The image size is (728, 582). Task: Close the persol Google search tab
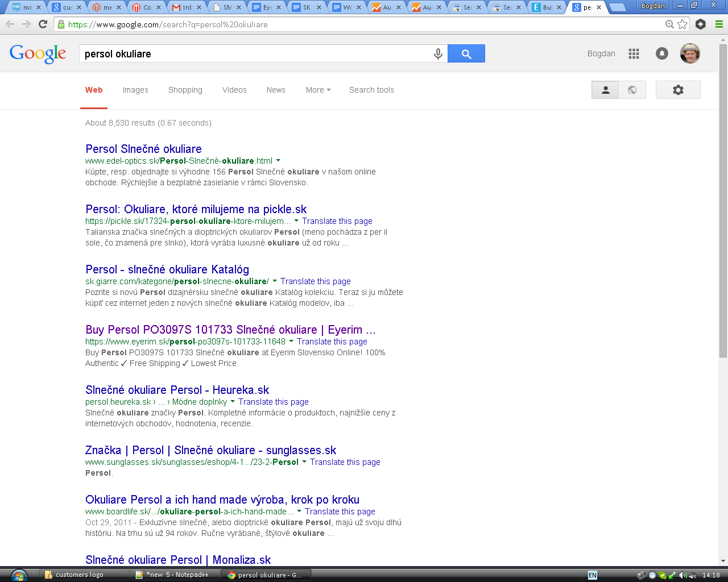tap(599, 7)
